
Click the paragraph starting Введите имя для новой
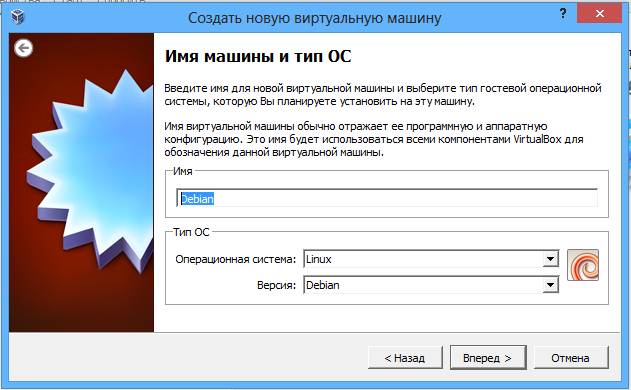[x=383, y=95]
